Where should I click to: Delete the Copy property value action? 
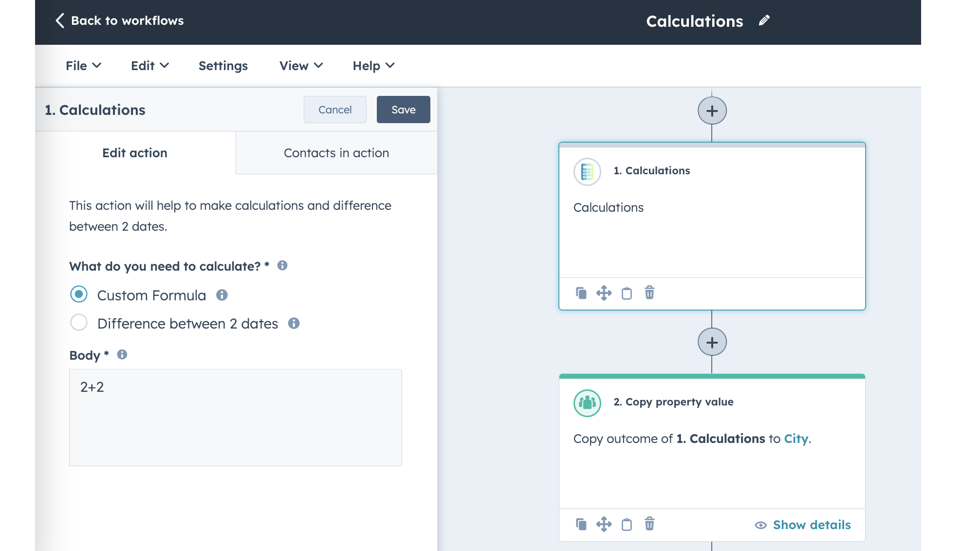(649, 524)
